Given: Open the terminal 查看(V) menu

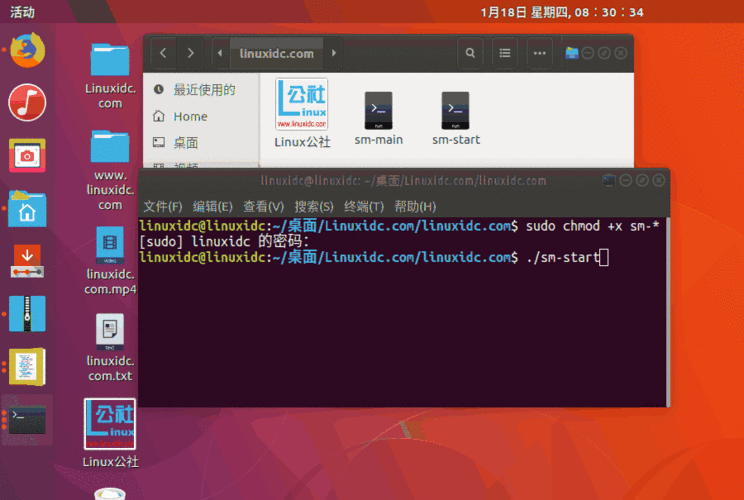Looking at the screenshot, I should (x=263, y=206).
